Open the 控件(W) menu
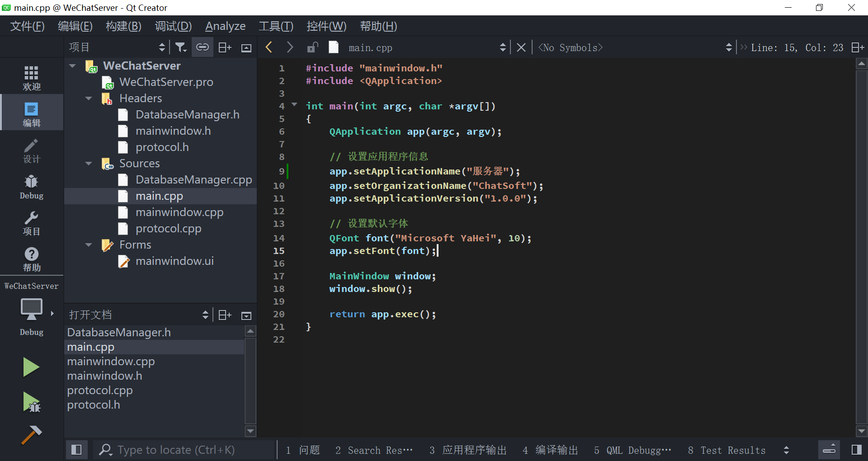The width and height of the screenshot is (868, 461). pos(326,26)
